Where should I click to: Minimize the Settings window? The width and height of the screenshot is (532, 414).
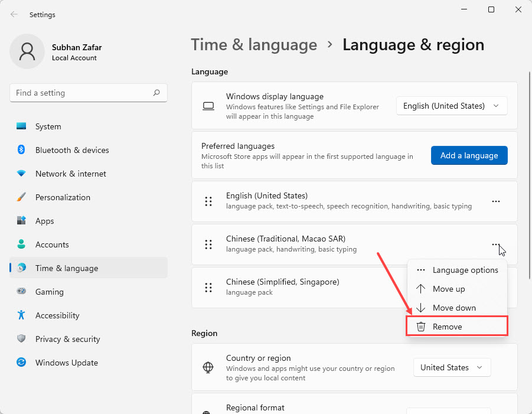tap(464, 9)
